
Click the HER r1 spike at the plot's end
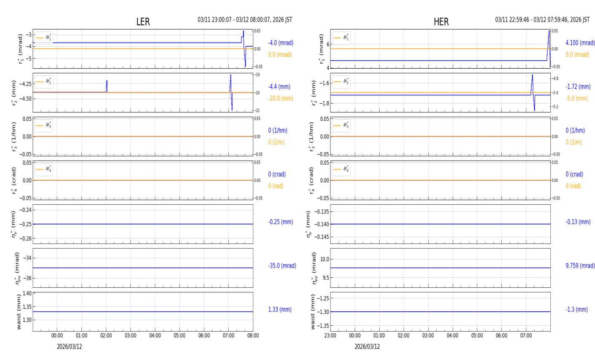[549, 48]
